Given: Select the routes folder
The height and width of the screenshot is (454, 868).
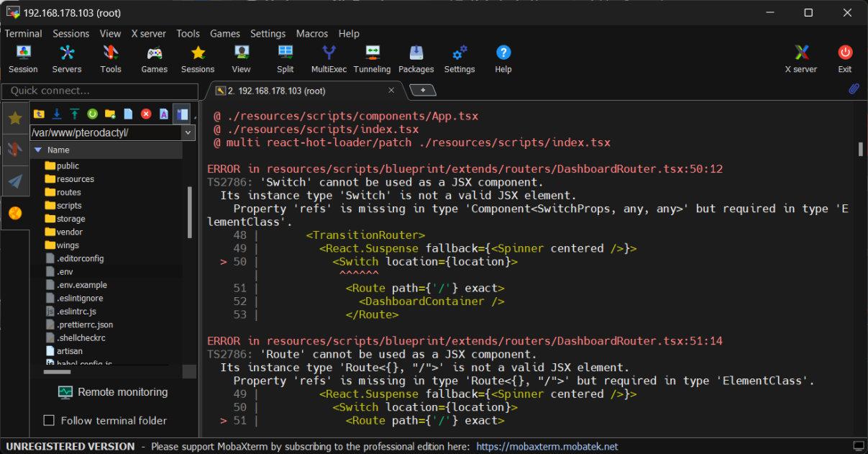Looking at the screenshot, I should coord(63,192).
